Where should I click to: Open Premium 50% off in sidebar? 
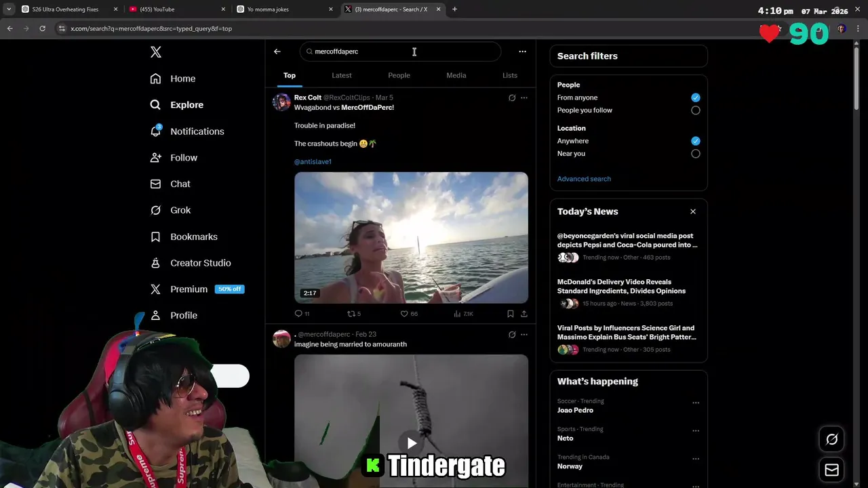[197, 289]
